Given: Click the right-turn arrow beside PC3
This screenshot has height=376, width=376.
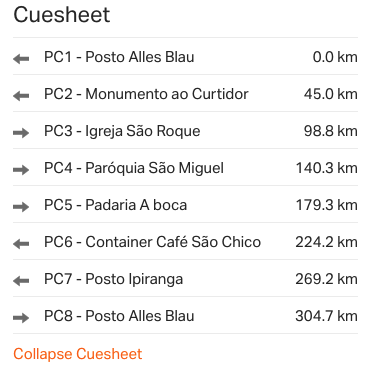Looking at the screenshot, I should click(21, 133).
